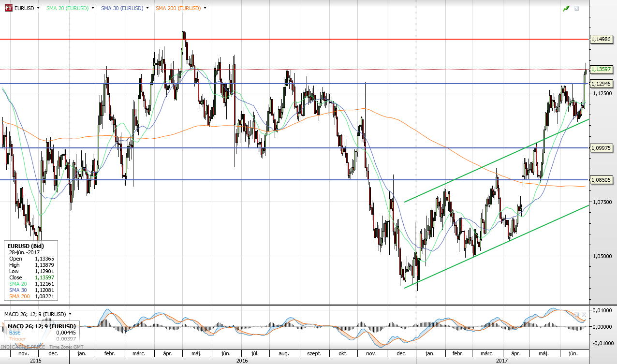Click the SMA 20 value 1,12161
This screenshot has height=364, width=617.
click(44, 284)
